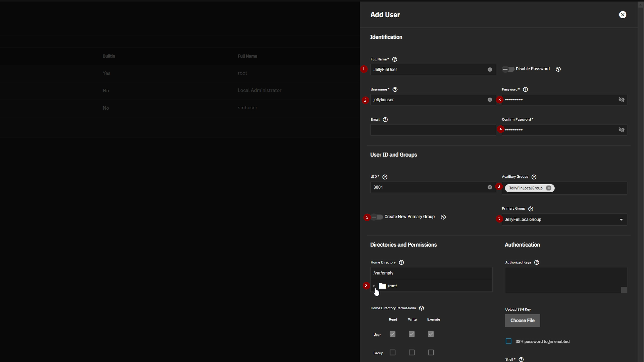644x362 pixels.
Task: Select the Local Administrator row
Action: coord(180,90)
